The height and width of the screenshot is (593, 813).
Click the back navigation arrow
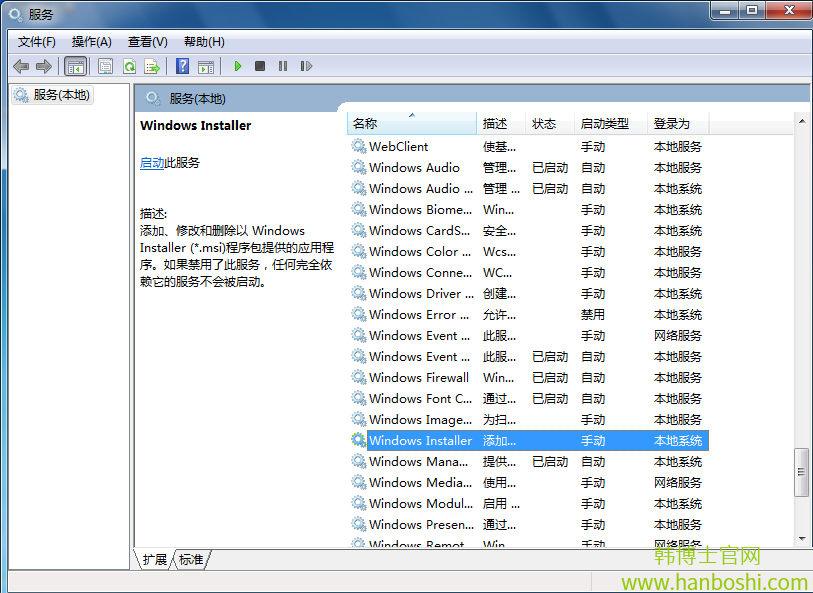pyautogui.click(x=21, y=66)
